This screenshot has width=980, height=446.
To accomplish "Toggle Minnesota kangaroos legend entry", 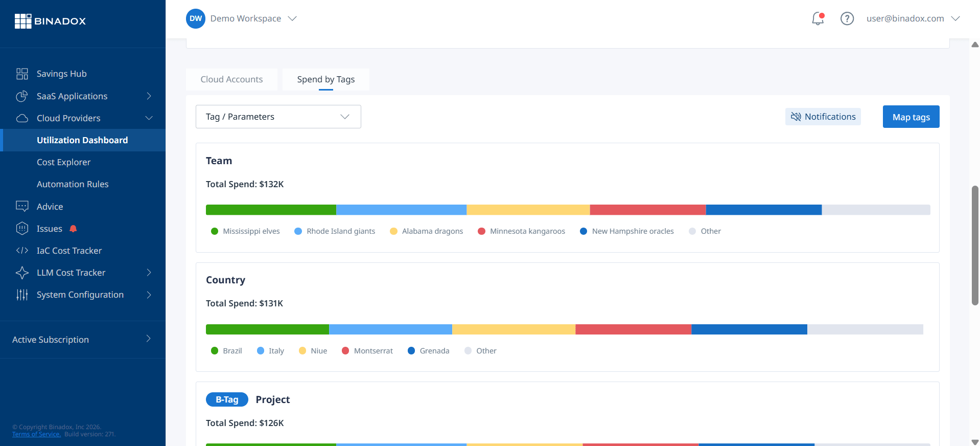I will coord(521,231).
